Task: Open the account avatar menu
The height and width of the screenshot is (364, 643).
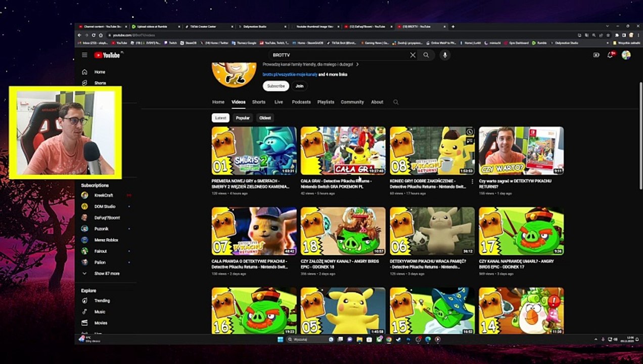Action: pyautogui.click(x=626, y=55)
